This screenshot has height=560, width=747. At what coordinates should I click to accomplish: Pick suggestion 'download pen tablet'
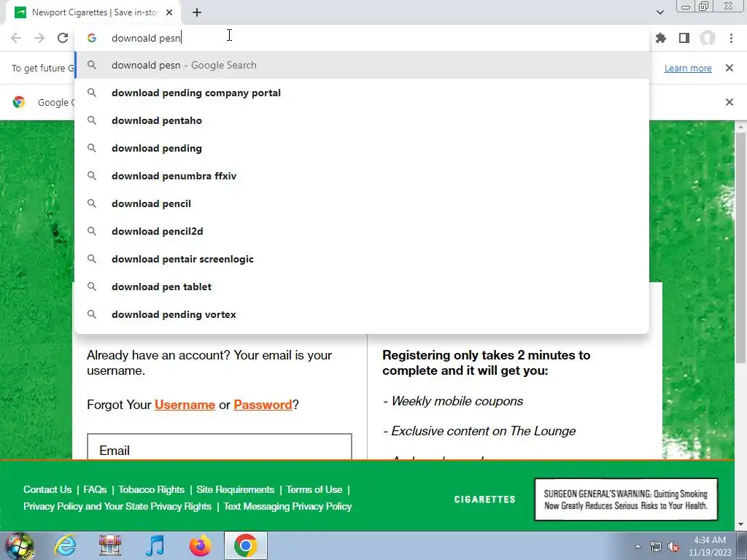(x=362, y=287)
